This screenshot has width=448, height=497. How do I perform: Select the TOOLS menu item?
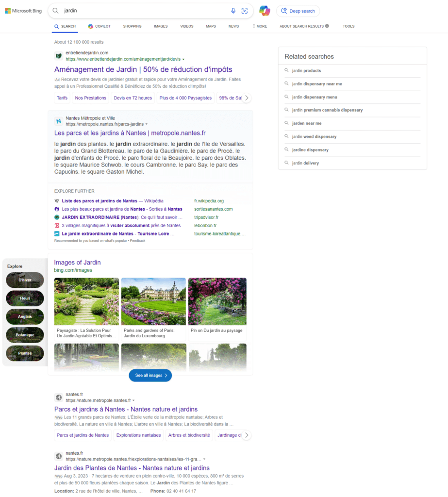(x=348, y=26)
